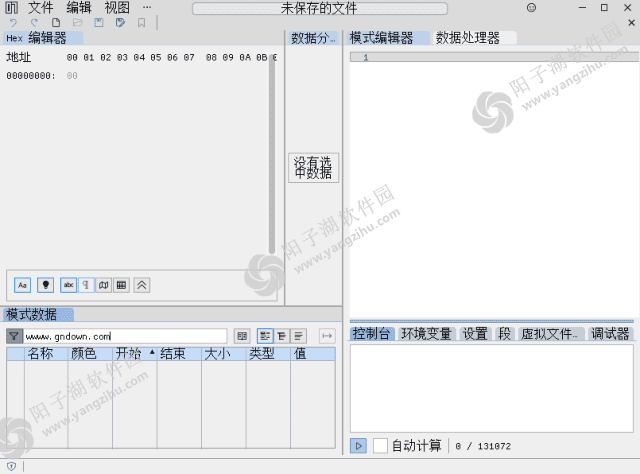Toggle uppercase hex Aa option
Image resolution: width=640 pixels, height=474 pixels.
coord(22,285)
